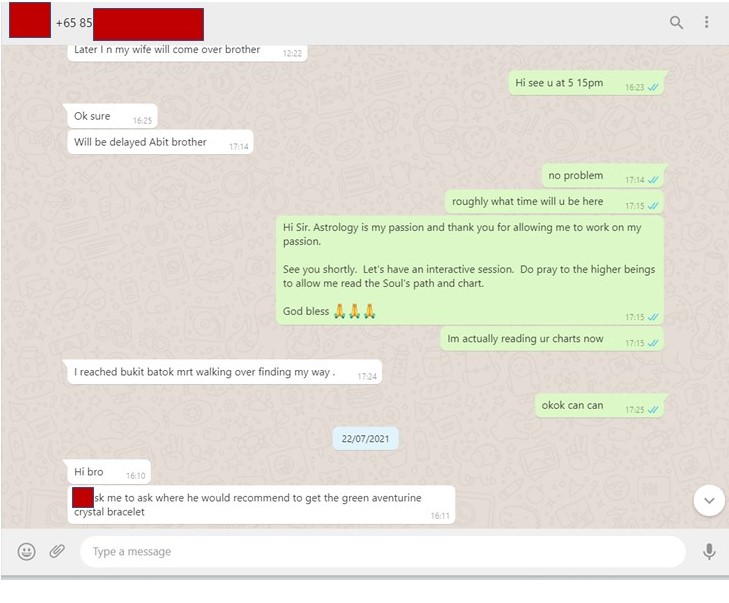
Task: Select the 'Hi see u at 5 15pm' message
Action: click(586, 83)
